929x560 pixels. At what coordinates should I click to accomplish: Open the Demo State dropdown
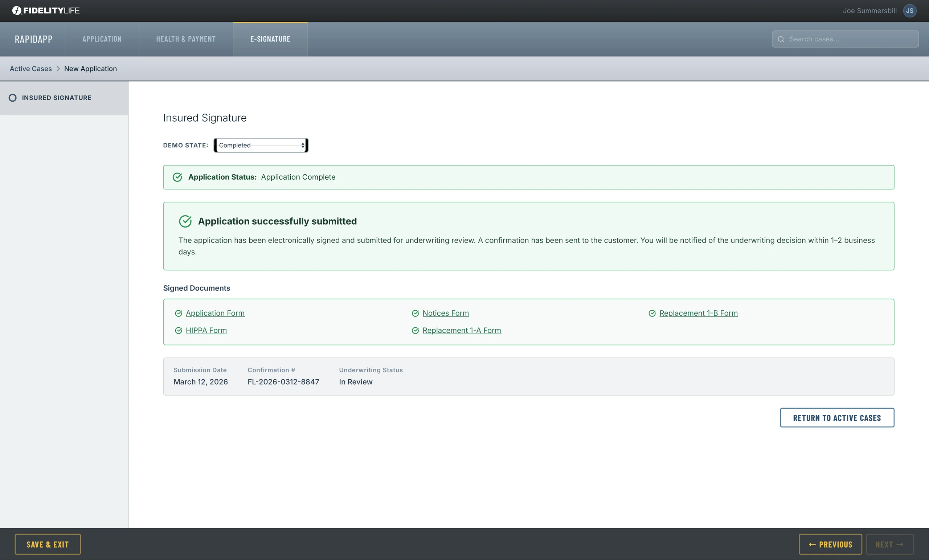(x=261, y=146)
